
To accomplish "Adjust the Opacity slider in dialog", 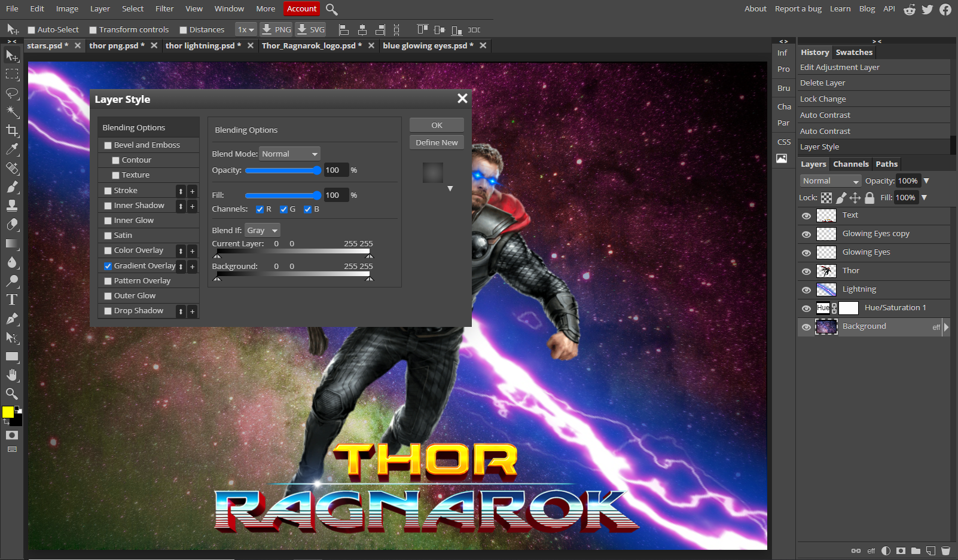I will [283, 171].
